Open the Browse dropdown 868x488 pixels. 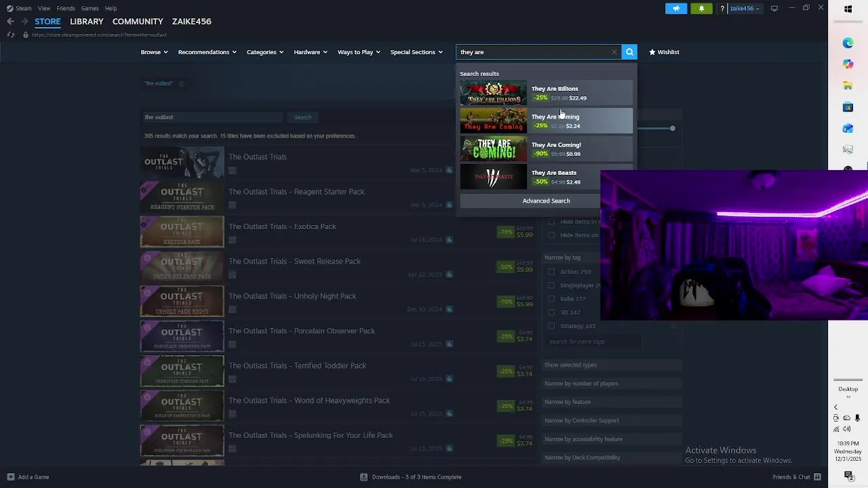[x=154, y=52]
